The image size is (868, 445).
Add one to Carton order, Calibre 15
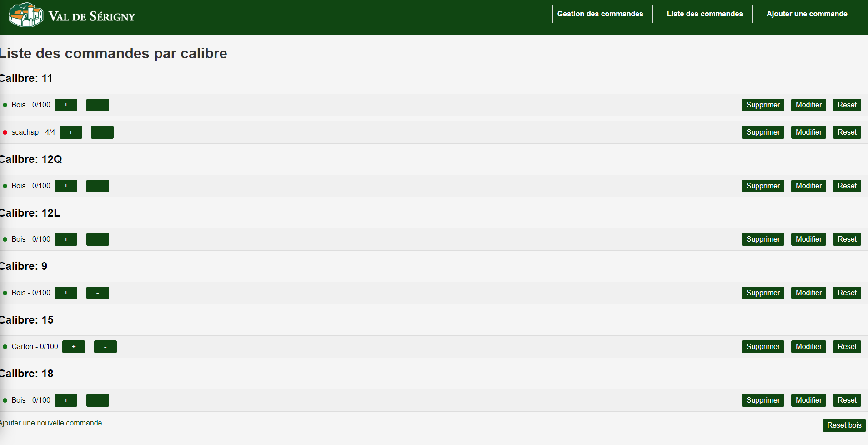pyautogui.click(x=74, y=347)
